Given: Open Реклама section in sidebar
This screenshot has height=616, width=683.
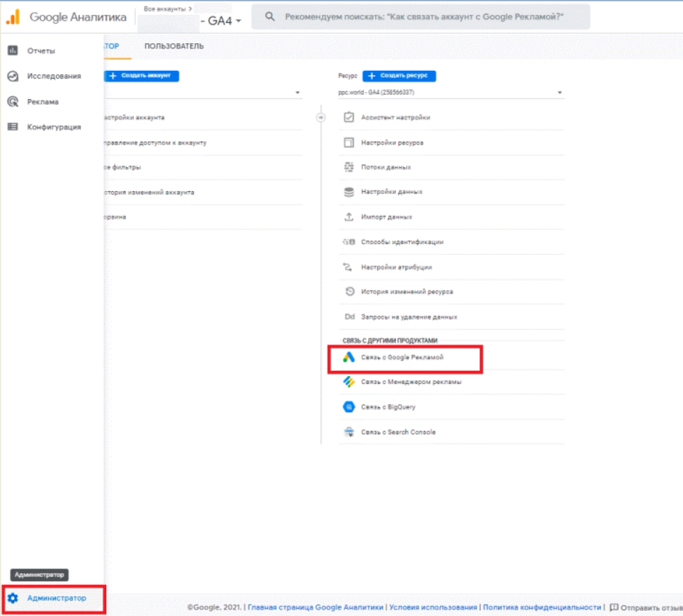Looking at the screenshot, I should tap(42, 102).
